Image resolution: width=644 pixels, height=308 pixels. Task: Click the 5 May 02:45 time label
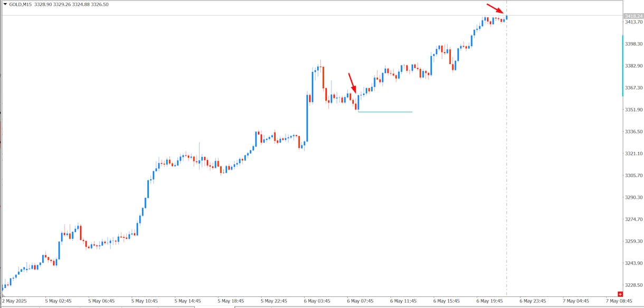click(58, 301)
